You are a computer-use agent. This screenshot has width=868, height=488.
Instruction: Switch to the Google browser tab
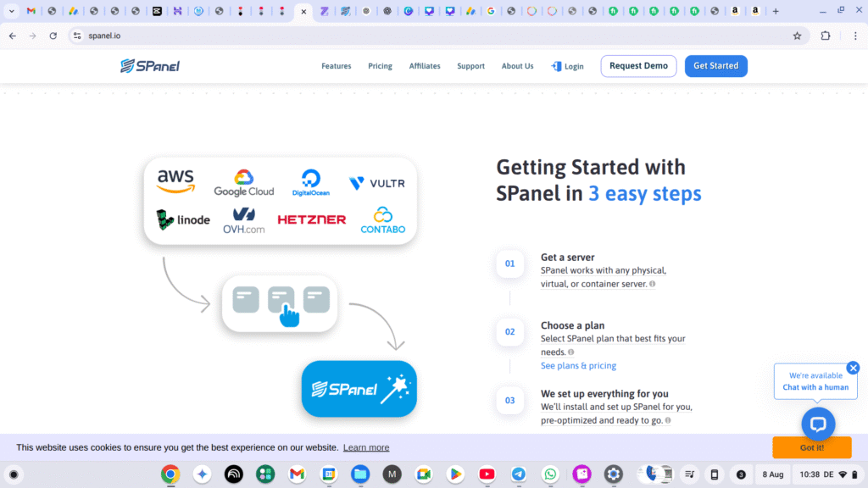pos(491,11)
